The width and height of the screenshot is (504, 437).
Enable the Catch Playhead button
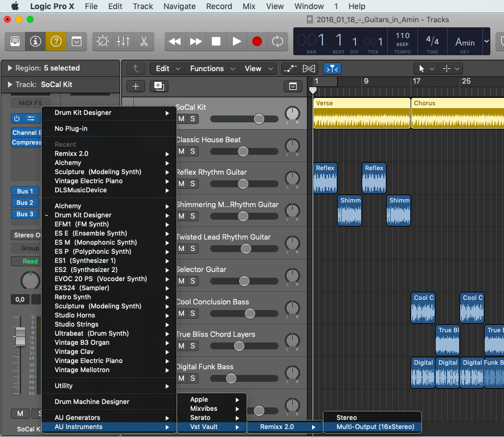pos(332,69)
